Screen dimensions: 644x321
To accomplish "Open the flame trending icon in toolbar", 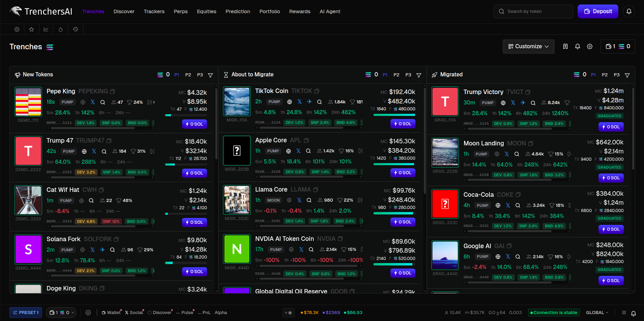I will click(61, 29).
